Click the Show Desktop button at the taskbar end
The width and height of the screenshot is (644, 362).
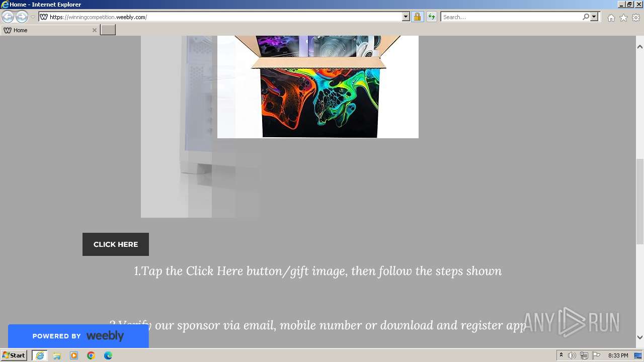[638, 355]
